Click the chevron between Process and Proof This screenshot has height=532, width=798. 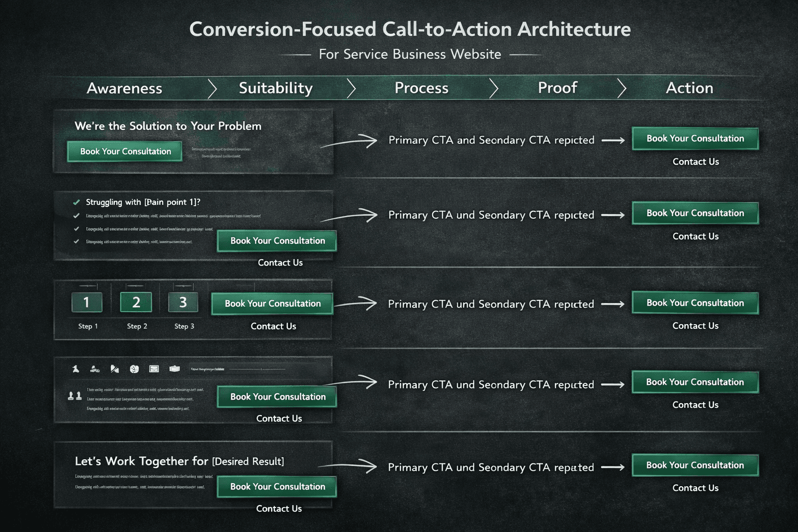pyautogui.click(x=494, y=88)
